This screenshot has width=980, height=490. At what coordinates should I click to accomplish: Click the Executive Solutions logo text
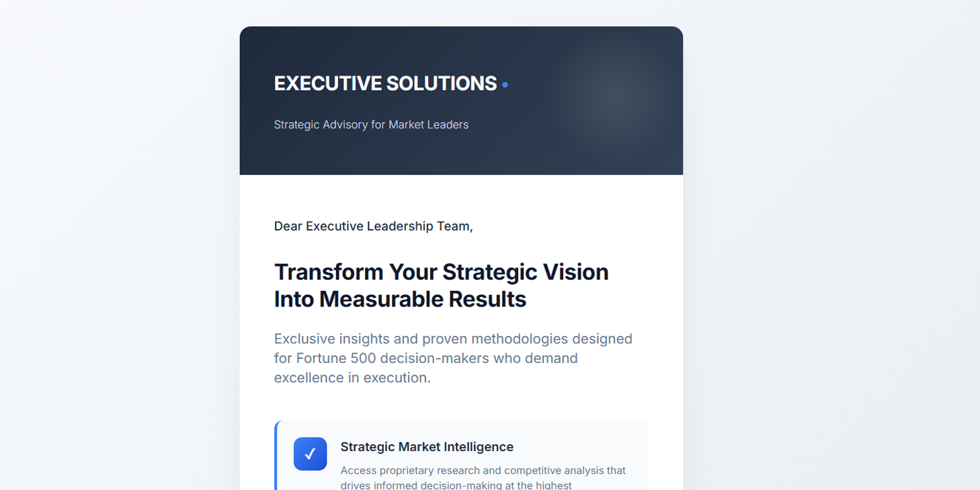point(385,83)
